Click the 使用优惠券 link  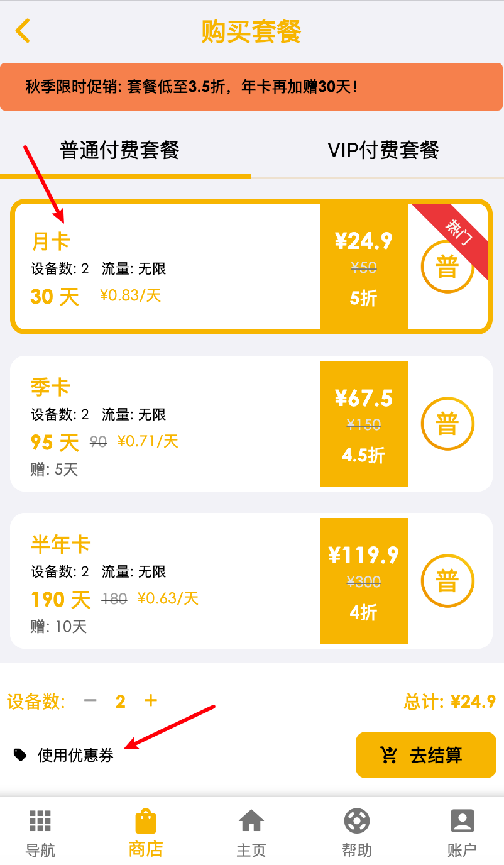click(x=75, y=755)
